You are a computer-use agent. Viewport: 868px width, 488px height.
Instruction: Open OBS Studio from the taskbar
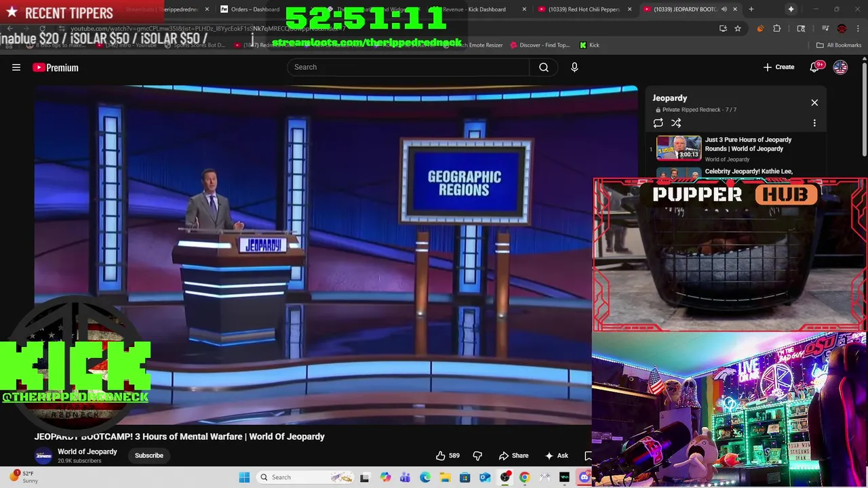click(x=505, y=477)
